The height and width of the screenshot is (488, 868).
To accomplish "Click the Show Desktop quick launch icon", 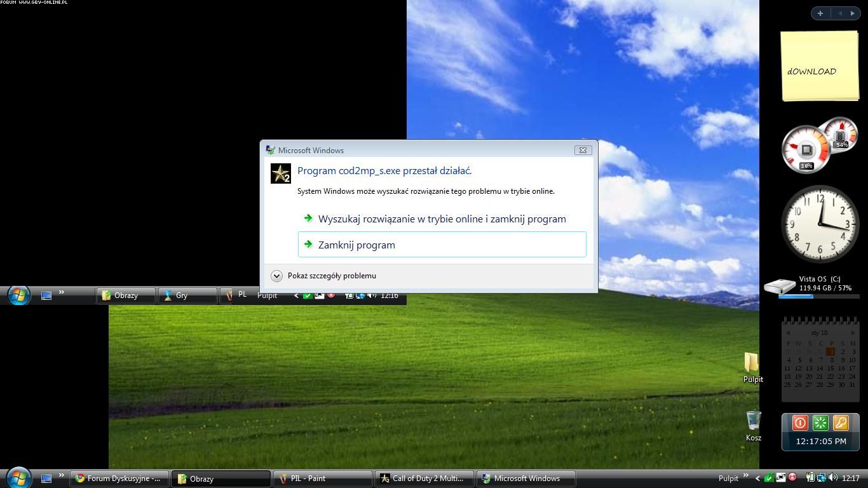I will (x=46, y=478).
